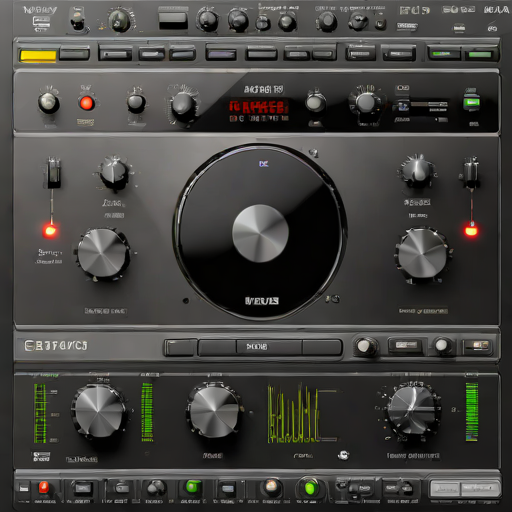Screen dimensions: 512x512
Task: Click the red button in the bottom control strip
Action: [x=43, y=487]
